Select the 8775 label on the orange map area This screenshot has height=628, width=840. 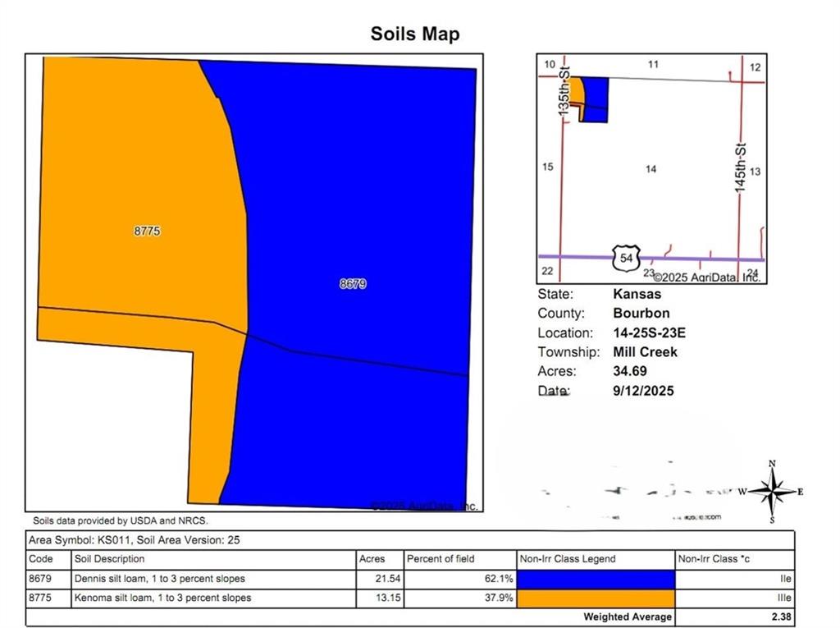click(147, 231)
